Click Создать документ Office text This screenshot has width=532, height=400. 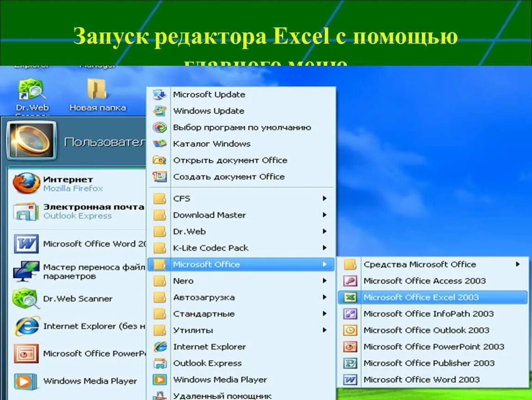(x=229, y=176)
